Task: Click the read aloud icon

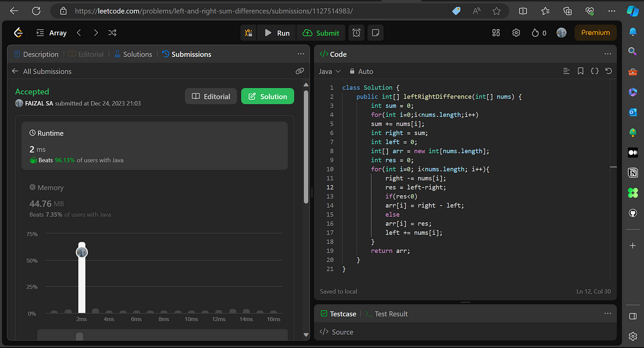Action: click(x=477, y=11)
